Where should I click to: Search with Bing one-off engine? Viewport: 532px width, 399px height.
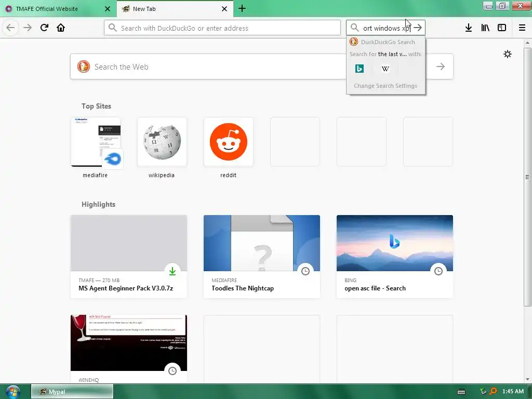(x=360, y=69)
